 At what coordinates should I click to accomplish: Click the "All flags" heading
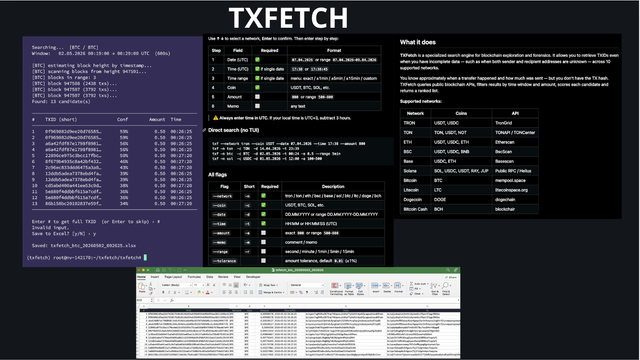click(x=218, y=175)
